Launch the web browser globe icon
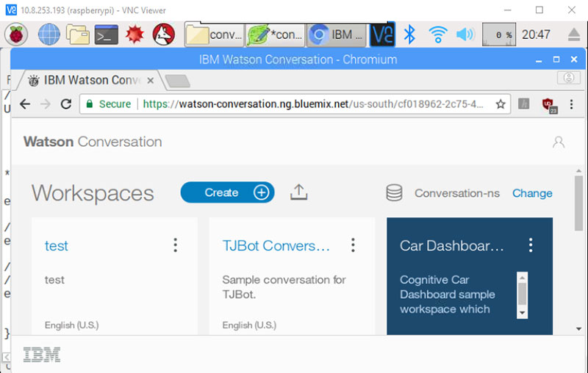Viewport: 588px width, 373px height. click(x=49, y=35)
